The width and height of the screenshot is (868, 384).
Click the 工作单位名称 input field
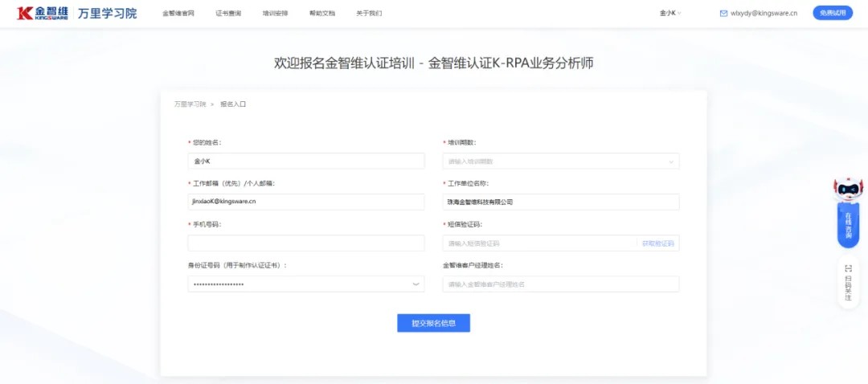[x=561, y=202]
